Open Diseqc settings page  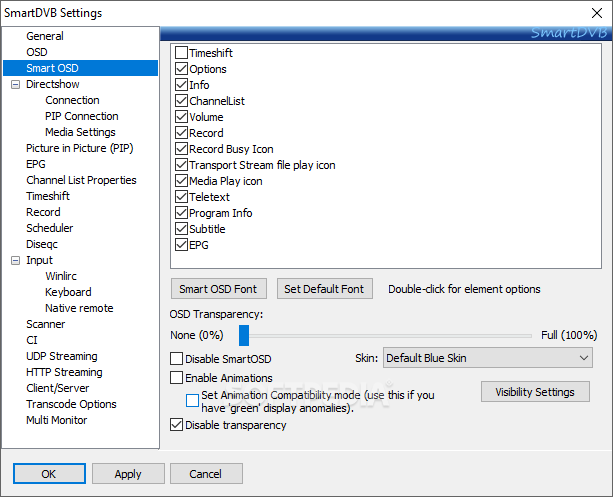click(42, 244)
